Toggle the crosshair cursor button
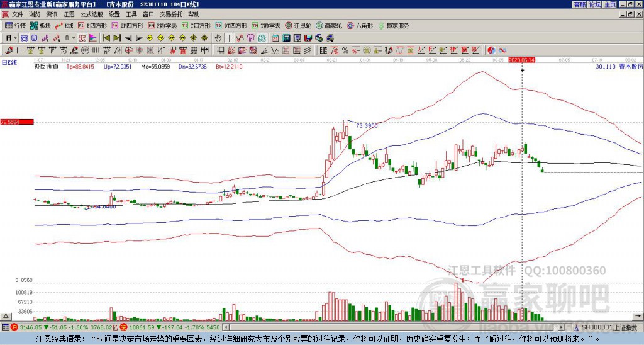This screenshot has width=644, height=345. [x=229, y=38]
